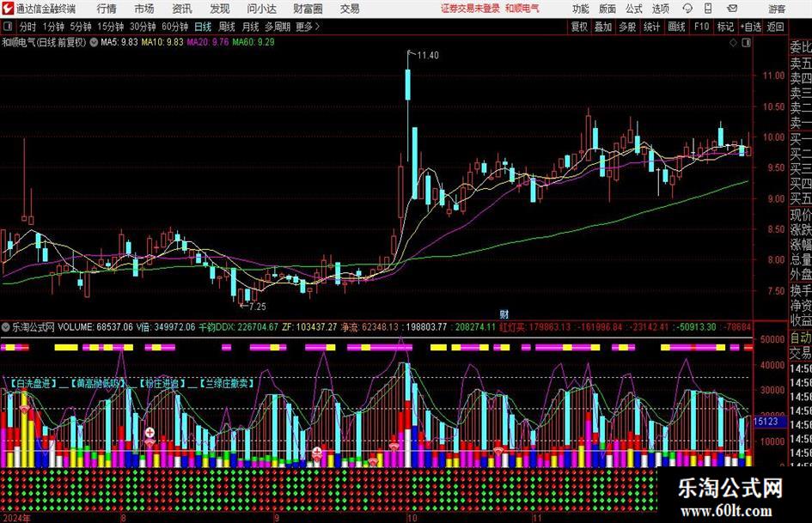Click the 7.25 low price label
The height and width of the screenshot is (523, 812).
(x=257, y=307)
